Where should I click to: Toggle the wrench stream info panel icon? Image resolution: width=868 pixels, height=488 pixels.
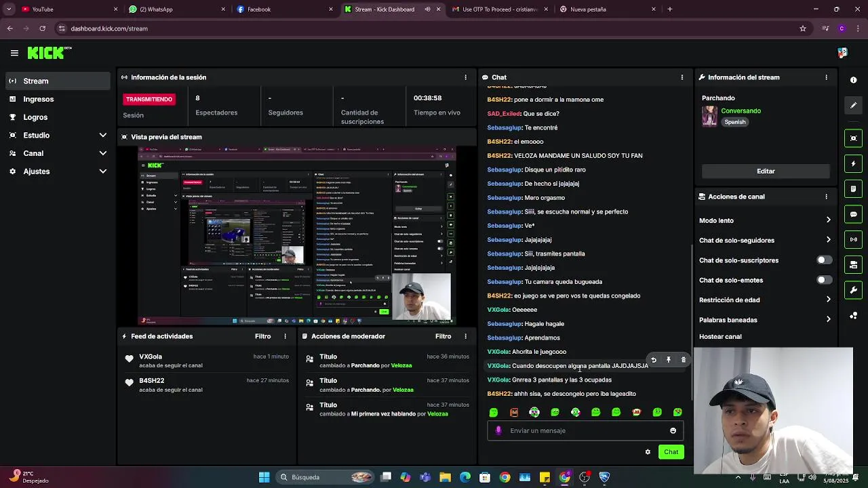coord(853,290)
